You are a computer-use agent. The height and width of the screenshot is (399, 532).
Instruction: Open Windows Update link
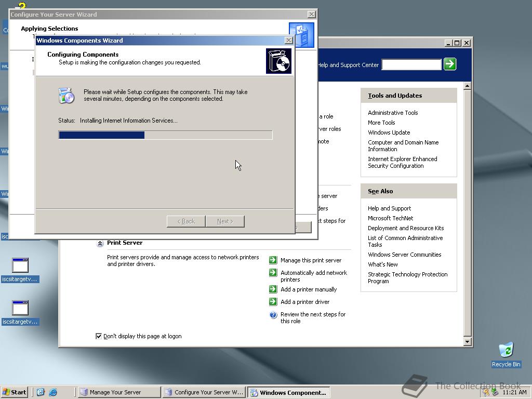pyautogui.click(x=389, y=132)
